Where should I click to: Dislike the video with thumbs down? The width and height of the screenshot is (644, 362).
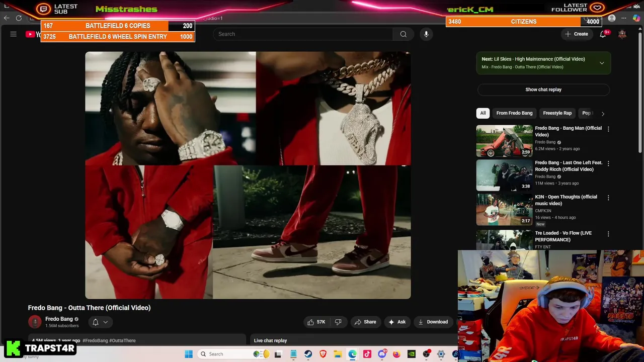pyautogui.click(x=338, y=322)
